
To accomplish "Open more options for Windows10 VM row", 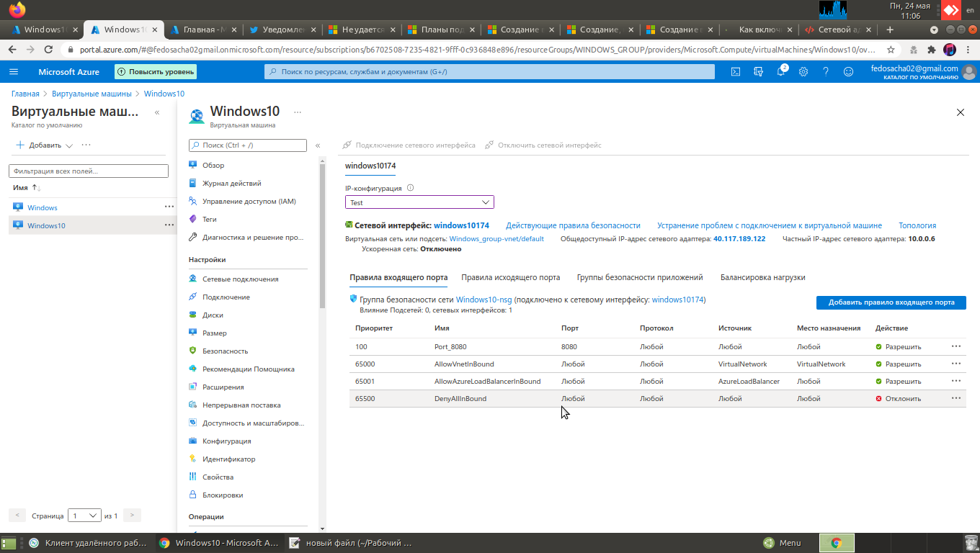I will (169, 225).
